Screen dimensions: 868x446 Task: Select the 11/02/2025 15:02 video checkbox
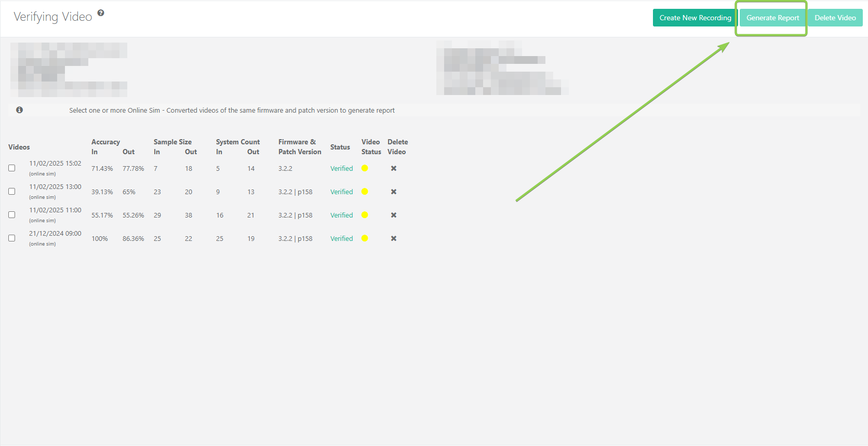(x=12, y=168)
